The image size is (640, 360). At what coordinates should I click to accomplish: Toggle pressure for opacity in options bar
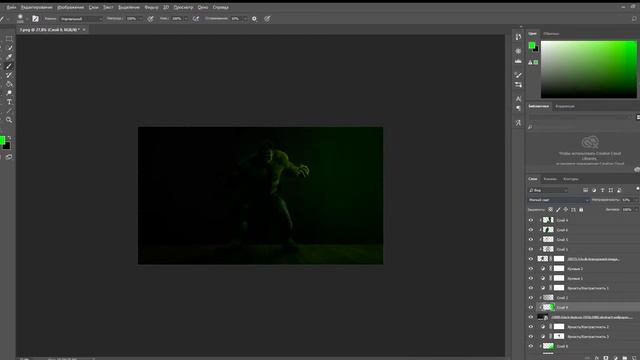pyautogui.click(x=151, y=19)
